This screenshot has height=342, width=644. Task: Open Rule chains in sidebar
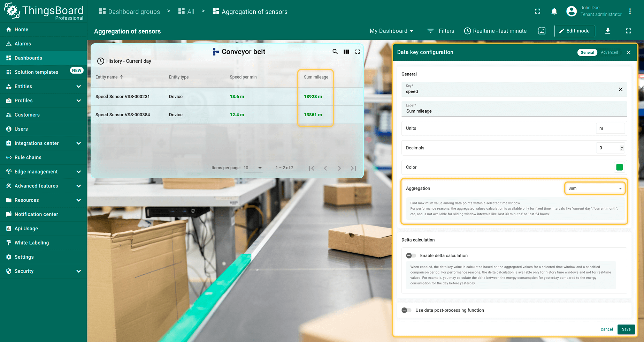tap(28, 157)
